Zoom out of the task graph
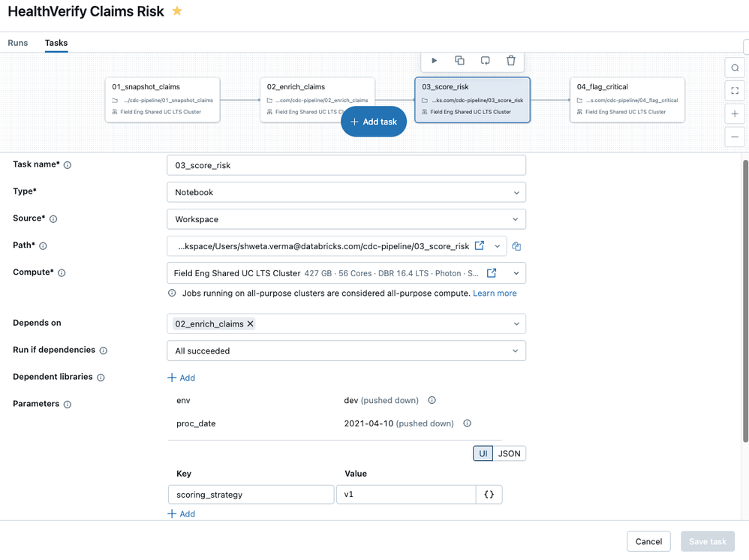This screenshot has width=749, height=560. [735, 137]
